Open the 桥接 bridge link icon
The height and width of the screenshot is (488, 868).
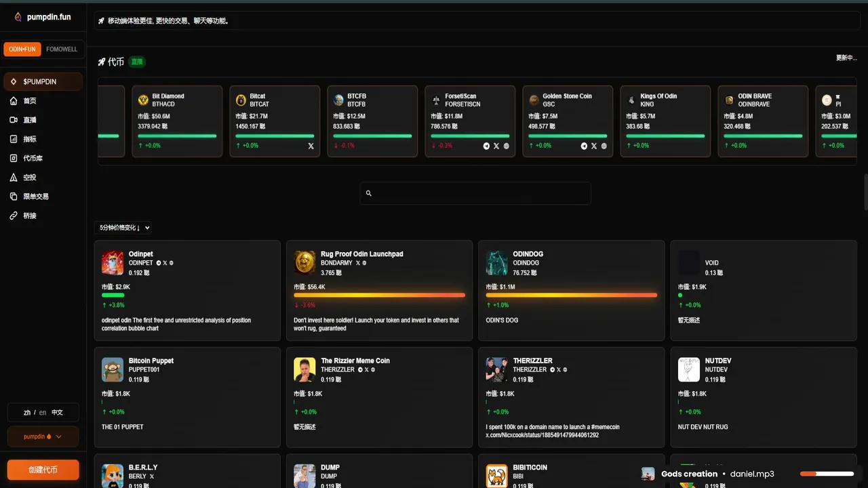pos(14,216)
